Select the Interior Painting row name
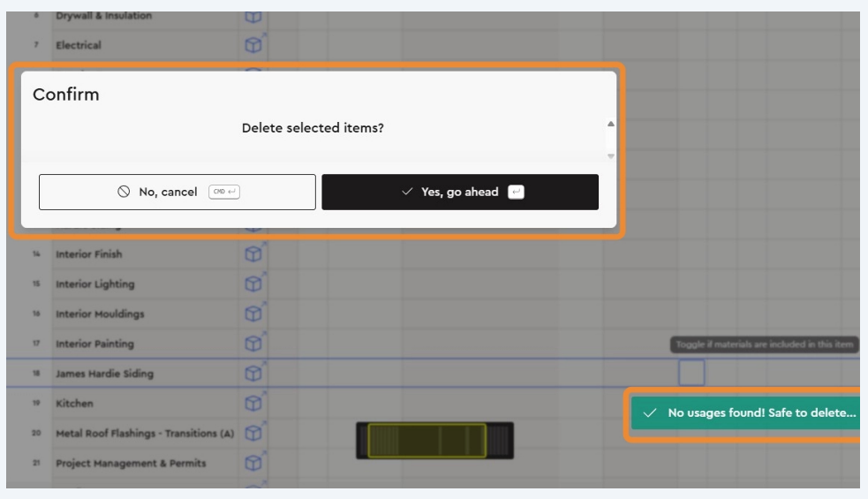 (94, 344)
